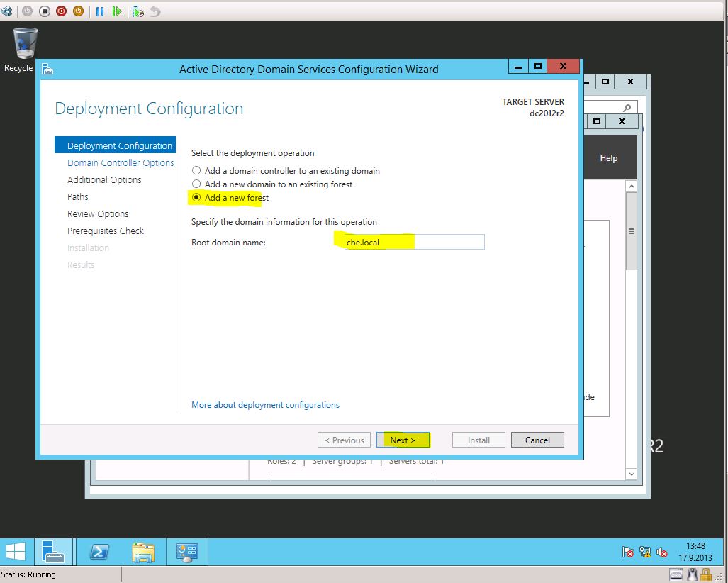Click the muted speaker tray icon
Screen dimensions: 728x583
662,552
